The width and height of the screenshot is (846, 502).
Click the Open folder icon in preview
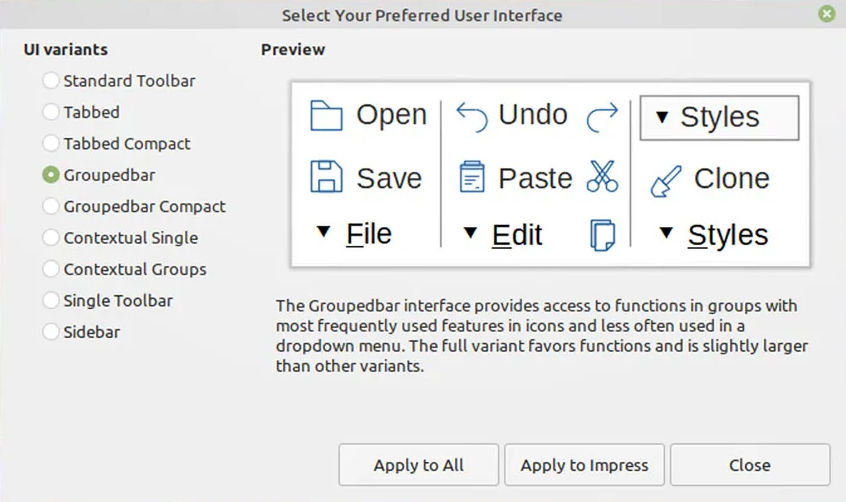pos(327,115)
